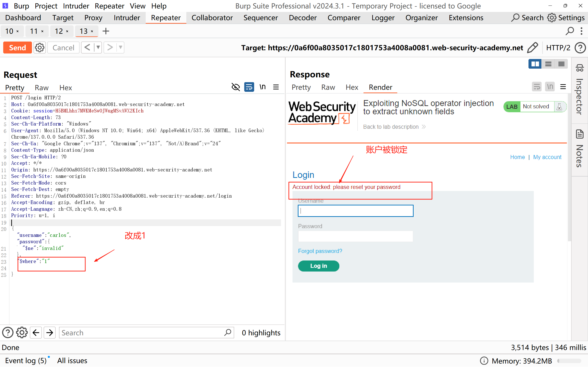
Task: Click the send options gear icon
Action: point(40,48)
